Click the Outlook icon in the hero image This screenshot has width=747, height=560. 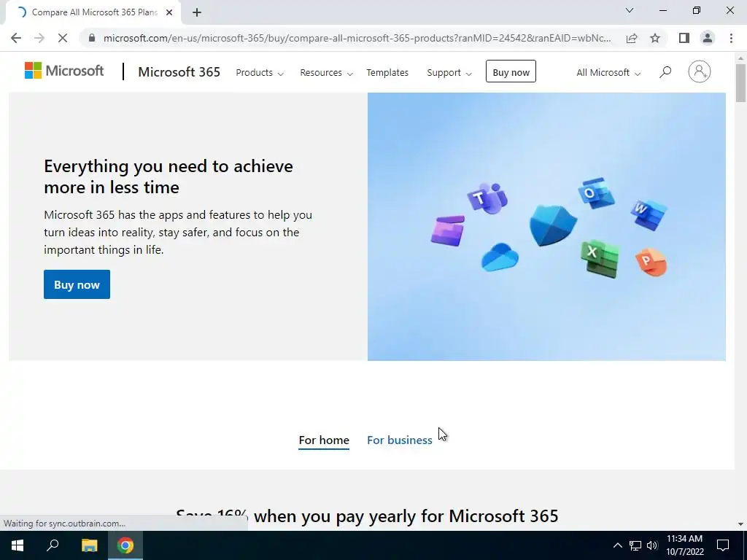(595, 192)
